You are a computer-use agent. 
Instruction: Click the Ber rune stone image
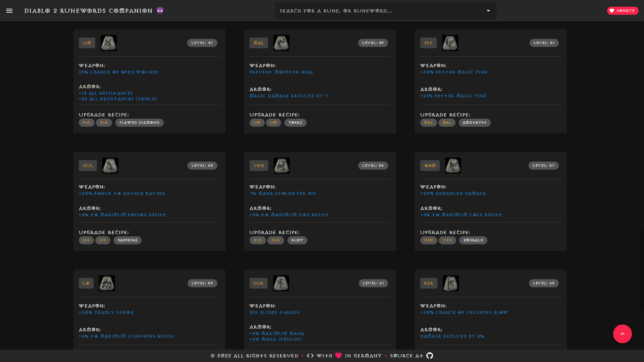click(451, 283)
